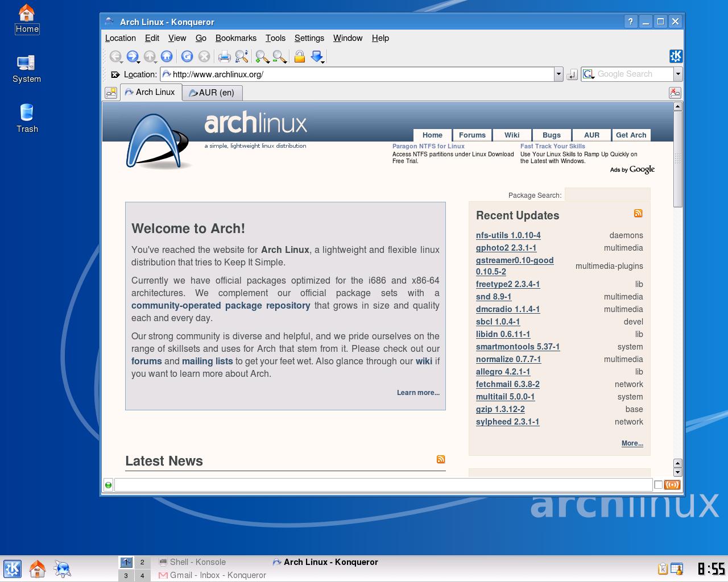
Task: Activate Gmail - Inbox - Konqueror taskbar entry
Action: click(x=212, y=575)
